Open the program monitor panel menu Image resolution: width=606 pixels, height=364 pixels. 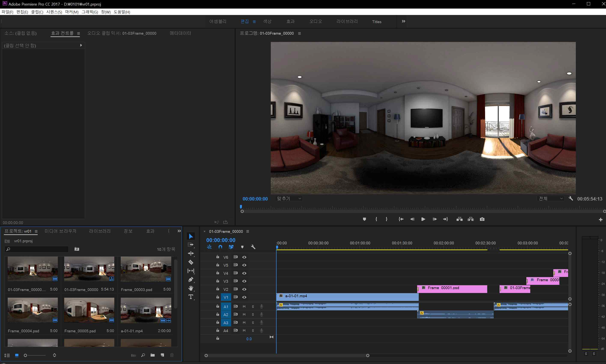point(299,33)
